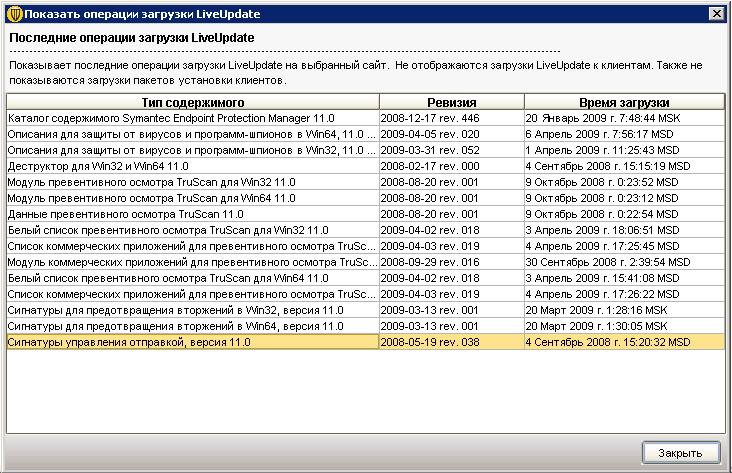The height and width of the screenshot is (473, 732).
Task: Click time cell 3 Апрель 2009 г. 18:06:51 MSD
Action: point(625,230)
